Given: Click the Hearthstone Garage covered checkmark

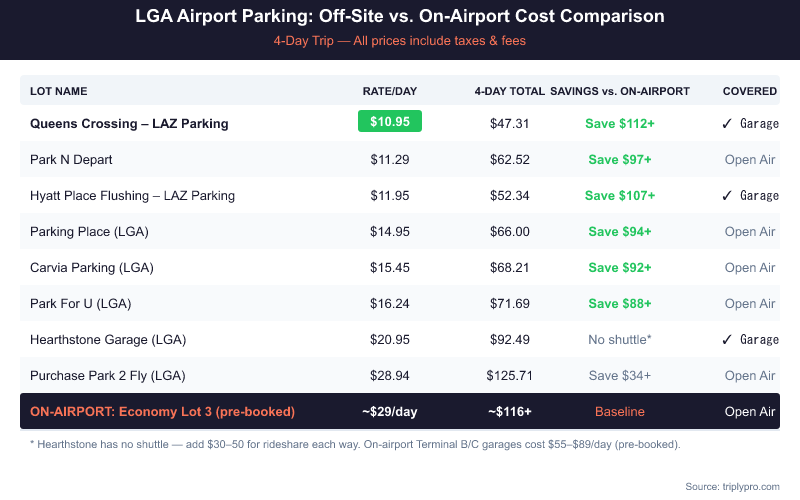Looking at the screenshot, I should tap(727, 340).
